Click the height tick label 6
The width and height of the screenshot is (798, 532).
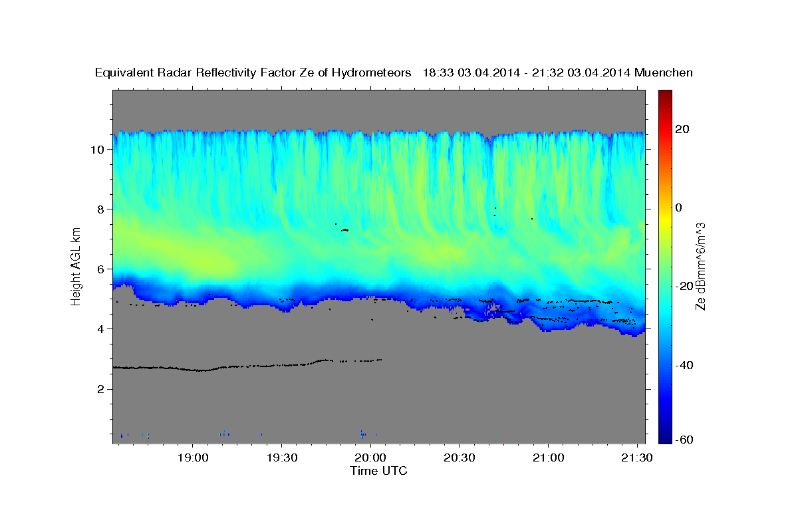click(x=101, y=269)
